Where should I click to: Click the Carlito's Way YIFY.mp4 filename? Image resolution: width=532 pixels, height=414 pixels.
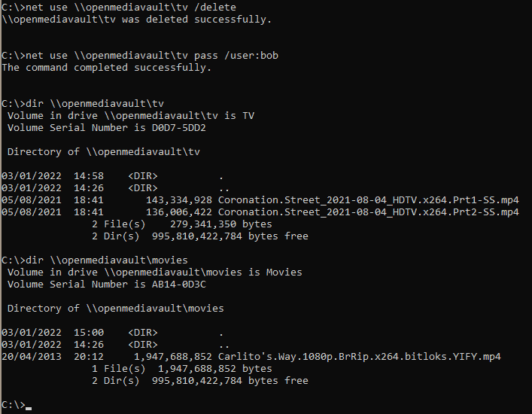pos(359,356)
